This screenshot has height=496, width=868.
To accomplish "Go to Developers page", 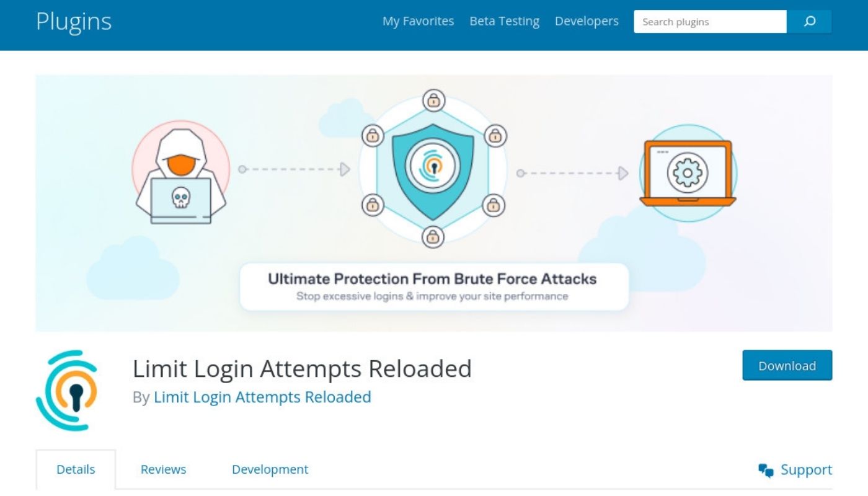I will [587, 21].
